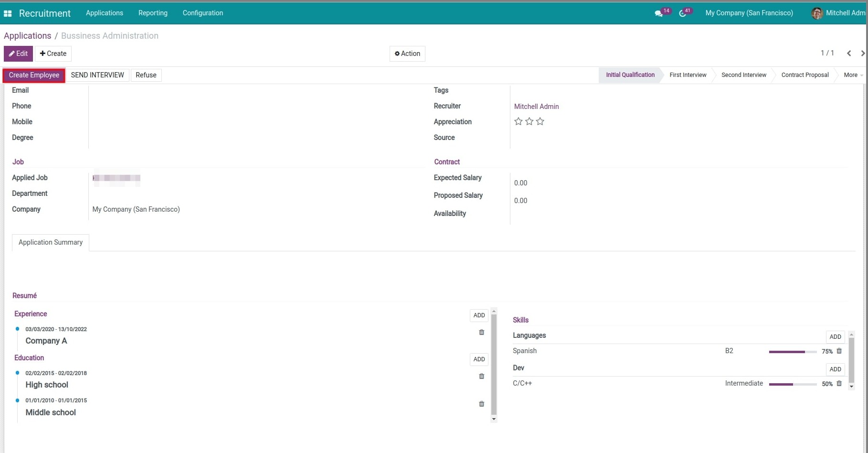Remove the Middle school education entry

click(x=481, y=404)
